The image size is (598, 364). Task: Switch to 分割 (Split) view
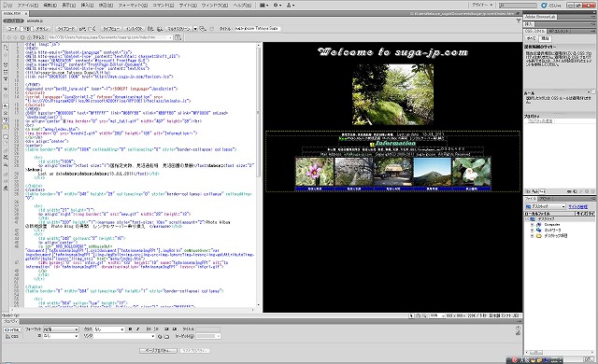click(26, 29)
